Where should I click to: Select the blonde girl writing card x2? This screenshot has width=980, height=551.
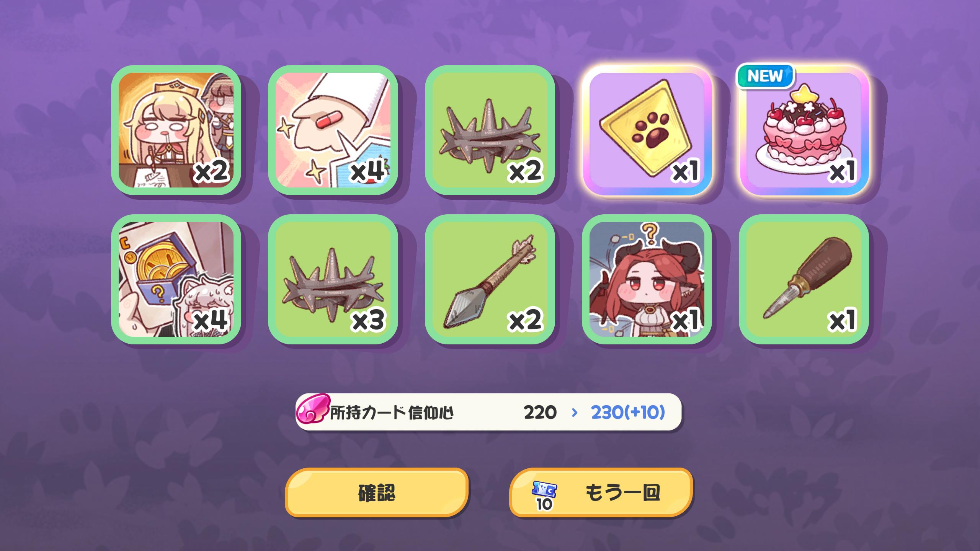point(176,130)
